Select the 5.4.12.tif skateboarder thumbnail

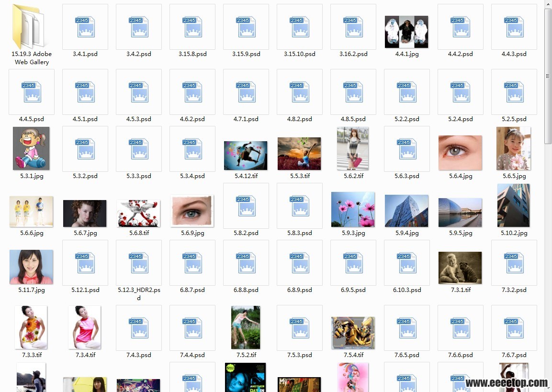point(246,156)
